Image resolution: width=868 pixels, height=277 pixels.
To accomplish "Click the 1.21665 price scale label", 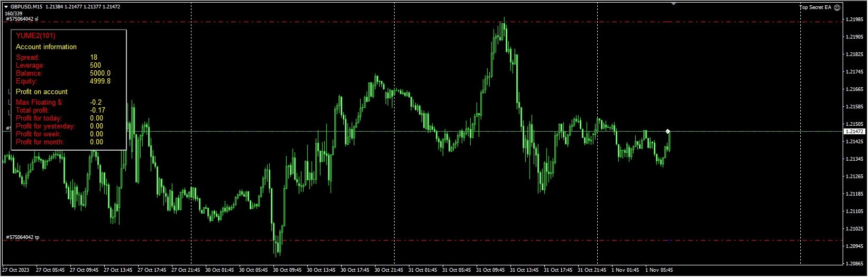I will click(855, 89).
